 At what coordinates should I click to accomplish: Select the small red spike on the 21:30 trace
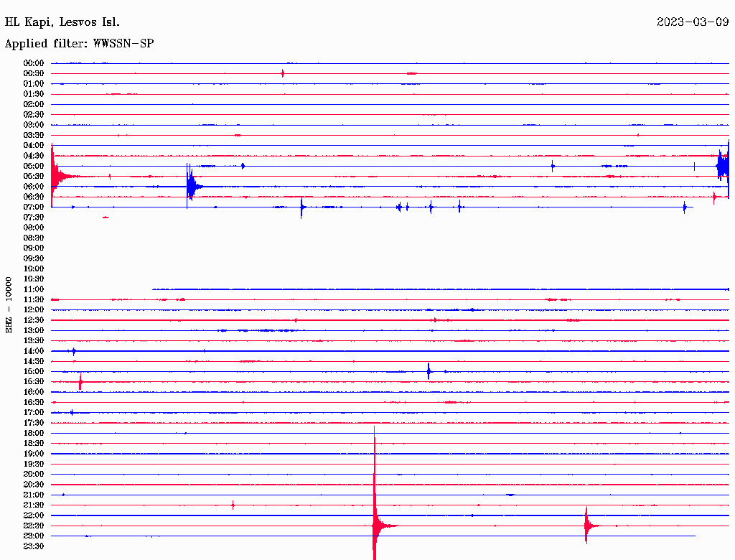pyautogui.click(x=233, y=505)
